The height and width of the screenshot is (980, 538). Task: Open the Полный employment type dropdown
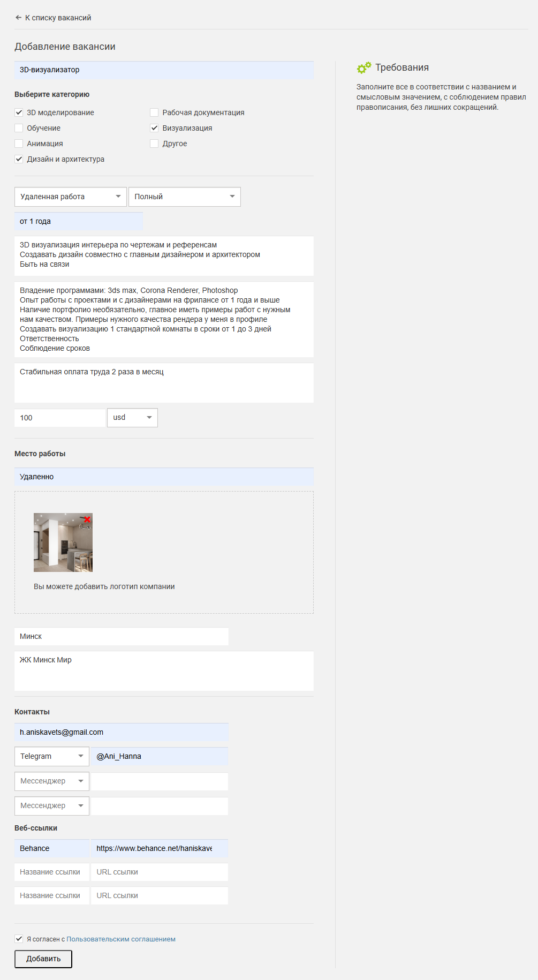pyautogui.click(x=185, y=197)
